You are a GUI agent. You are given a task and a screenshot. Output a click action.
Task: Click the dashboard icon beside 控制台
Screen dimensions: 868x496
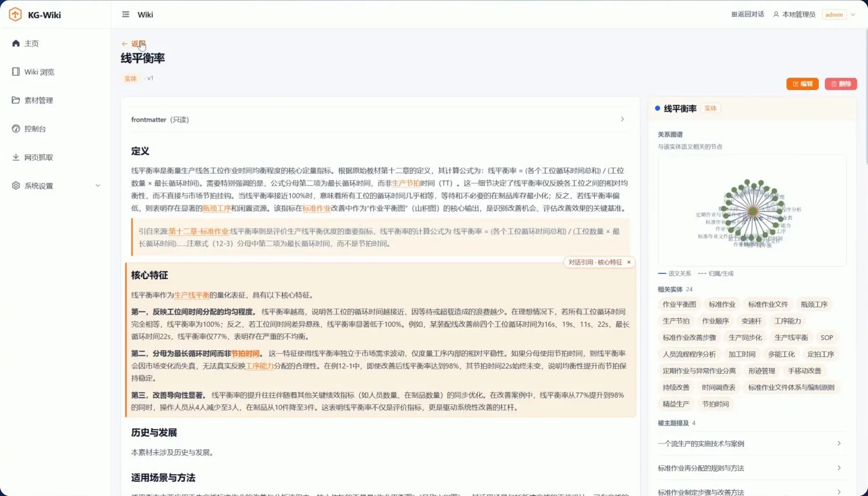coord(16,128)
